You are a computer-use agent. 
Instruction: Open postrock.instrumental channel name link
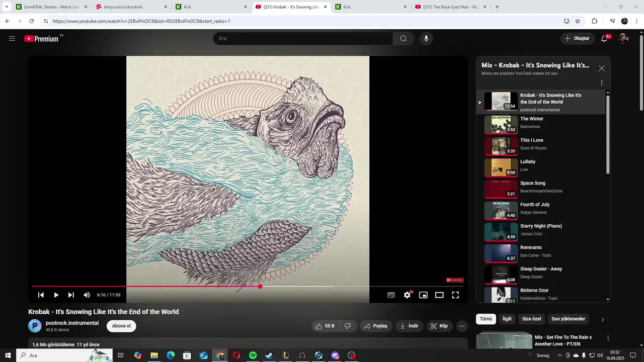click(x=72, y=323)
